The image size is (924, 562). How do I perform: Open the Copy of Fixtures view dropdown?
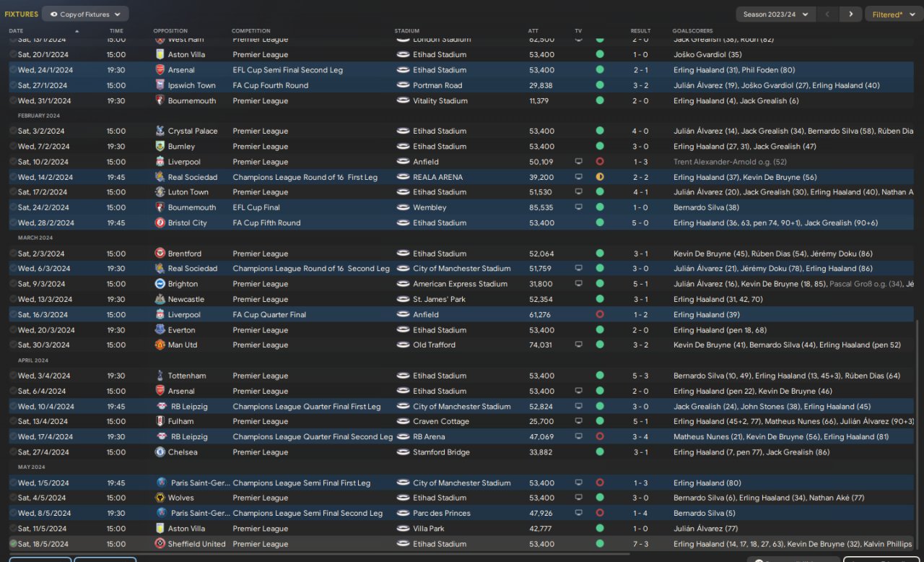point(85,14)
